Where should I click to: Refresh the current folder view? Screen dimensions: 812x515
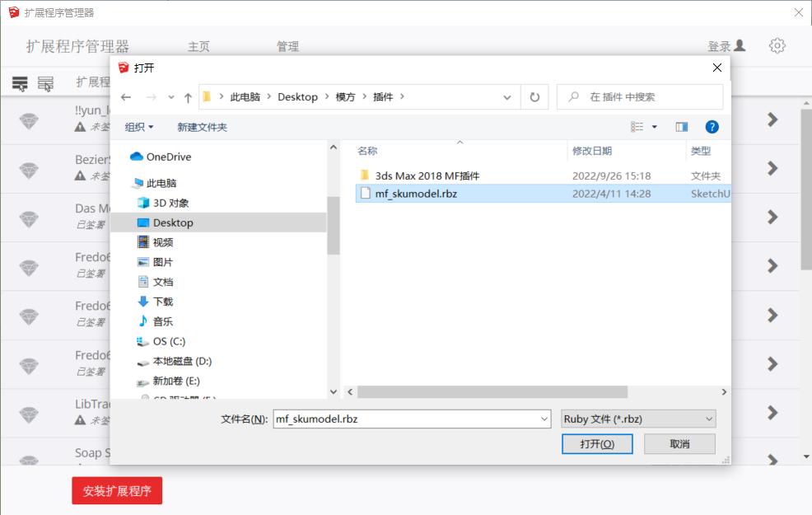pyautogui.click(x=534, y=97)
